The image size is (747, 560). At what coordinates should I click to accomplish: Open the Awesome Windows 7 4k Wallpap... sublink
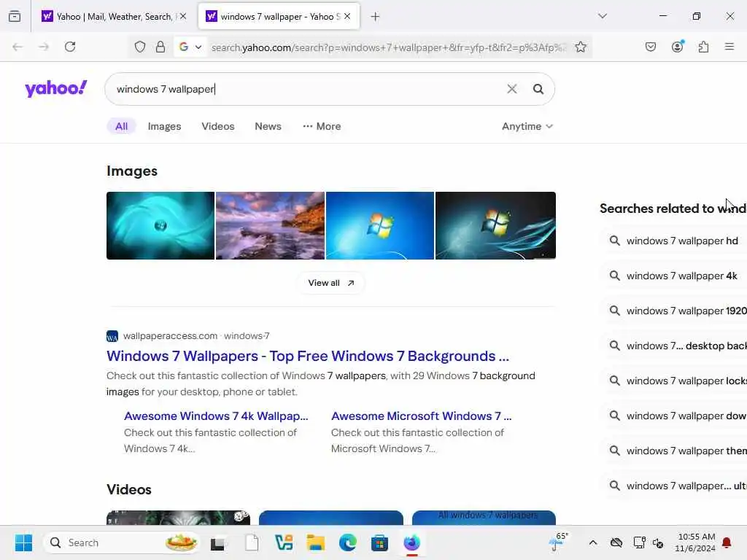[216, 416]
